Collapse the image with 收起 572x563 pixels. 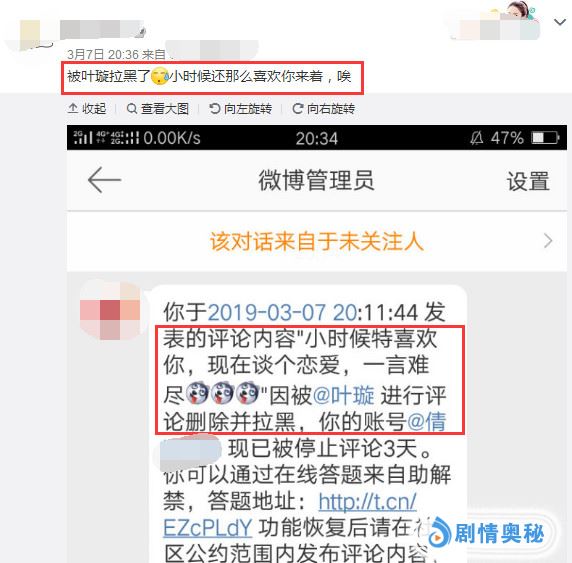click(87, 109)
